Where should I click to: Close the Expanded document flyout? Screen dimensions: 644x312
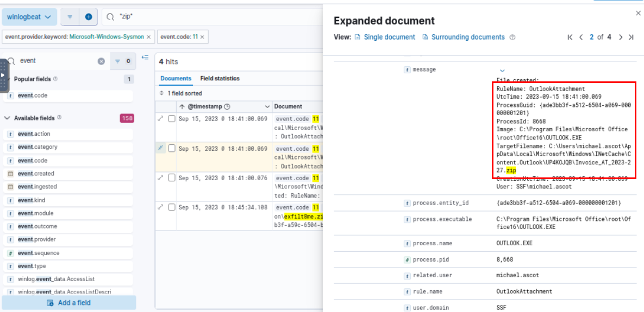(638, 13)
